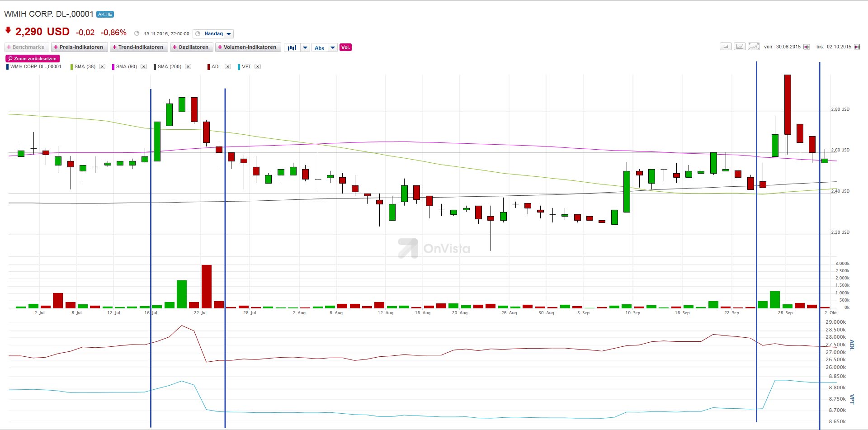Click the 2,80 USD price axis label
Screen dimensions: 868x430
point(840,109)
